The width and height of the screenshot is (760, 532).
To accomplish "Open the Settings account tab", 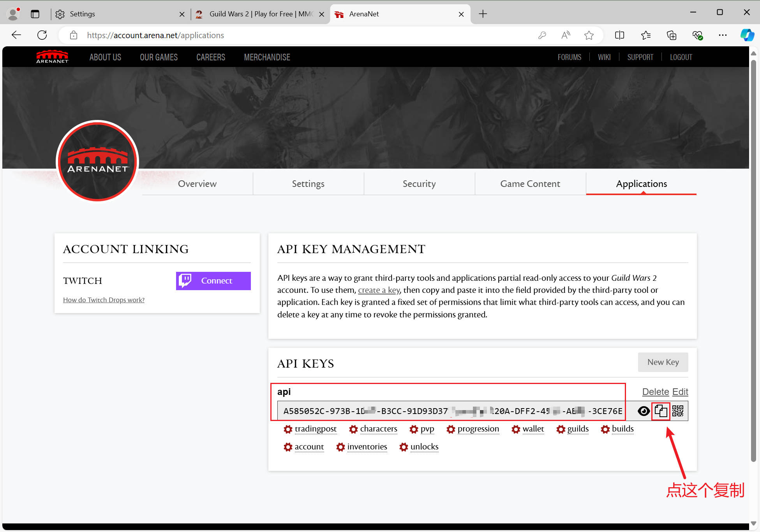I will pyautogui.click(x=308, y=184).
